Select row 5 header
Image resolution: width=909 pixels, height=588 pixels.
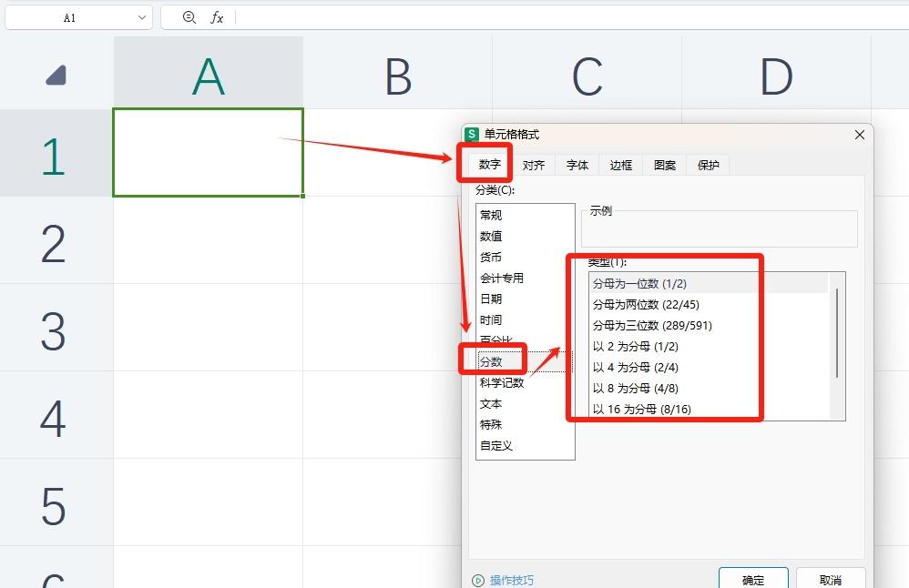56,502
